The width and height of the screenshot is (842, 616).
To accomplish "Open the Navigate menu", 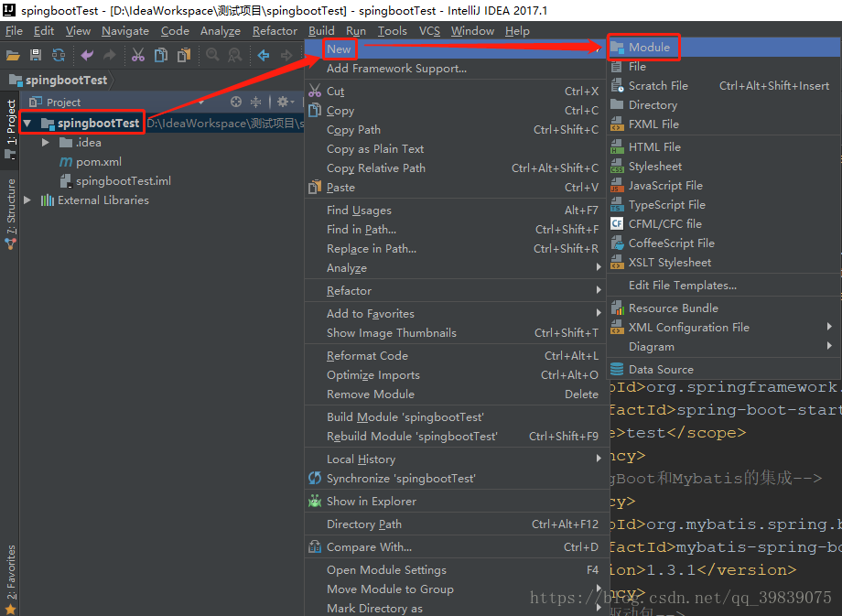I will [125, 31].
